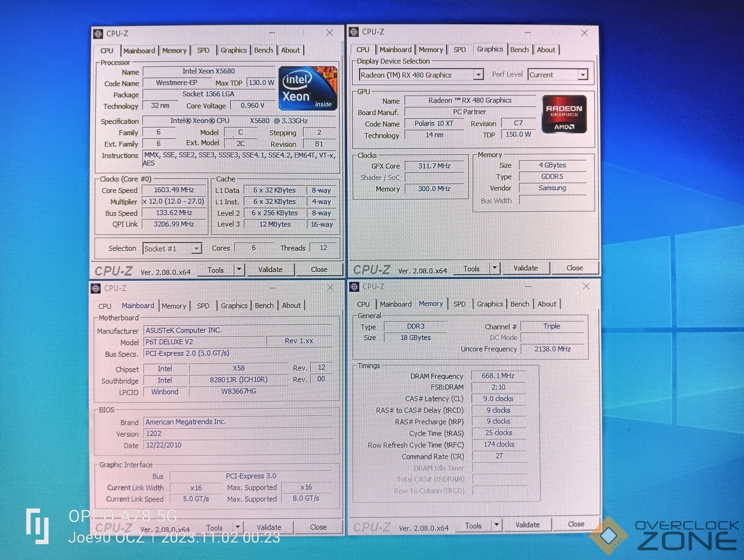
Task: Click the GPU Code Name Polaris 10 XT
Action: point(434,123)
